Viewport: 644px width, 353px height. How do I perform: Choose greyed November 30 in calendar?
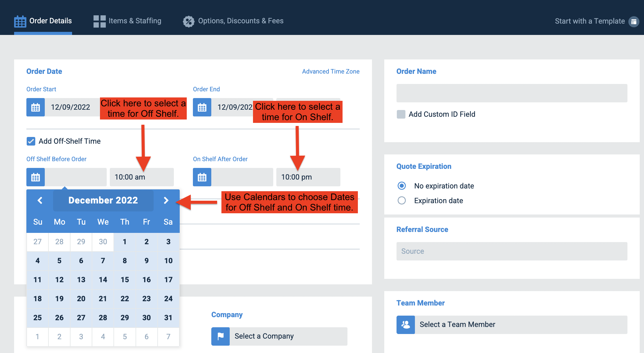click(103, 242)
